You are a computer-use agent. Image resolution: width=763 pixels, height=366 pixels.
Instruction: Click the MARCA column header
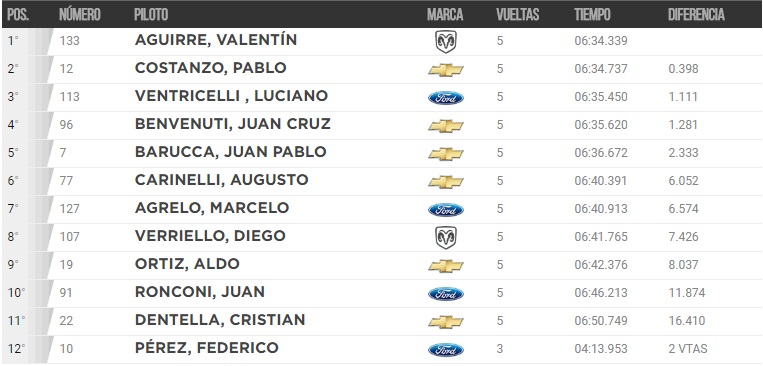coord(445,15)
